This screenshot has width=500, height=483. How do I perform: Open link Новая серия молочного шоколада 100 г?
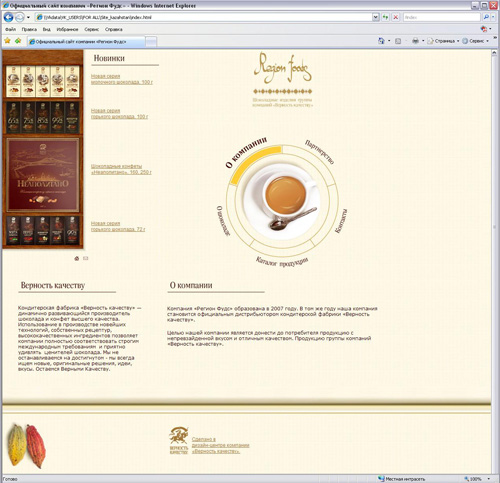[122, 79]
